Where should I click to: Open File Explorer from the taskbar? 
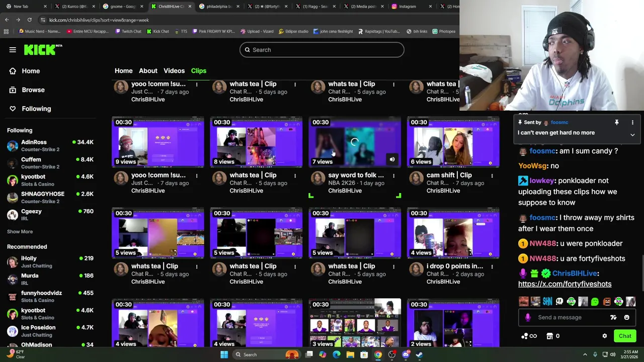(350, 354)
